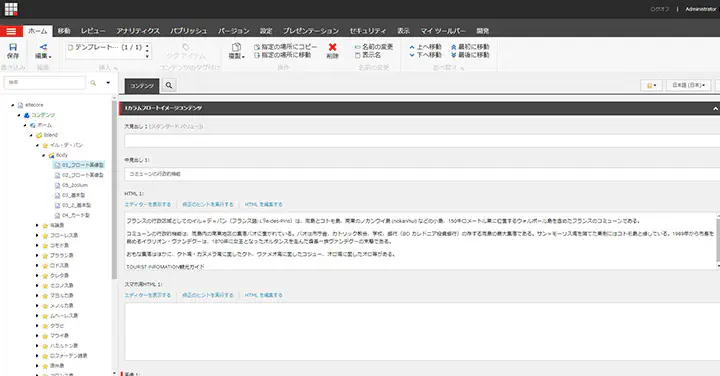720x376 pixels.
Task: Click the tree search magnifier icon
Action: (x=93, y=83)
